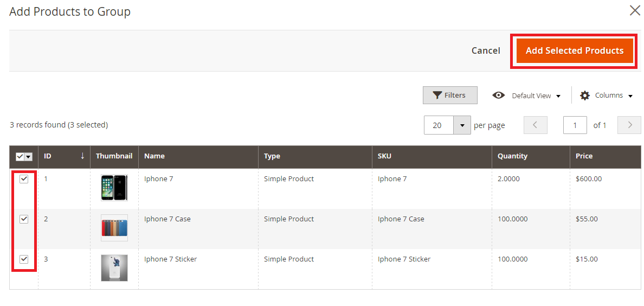
Task: Click the price '$600.00'
Action: click(x=589, y=179)
